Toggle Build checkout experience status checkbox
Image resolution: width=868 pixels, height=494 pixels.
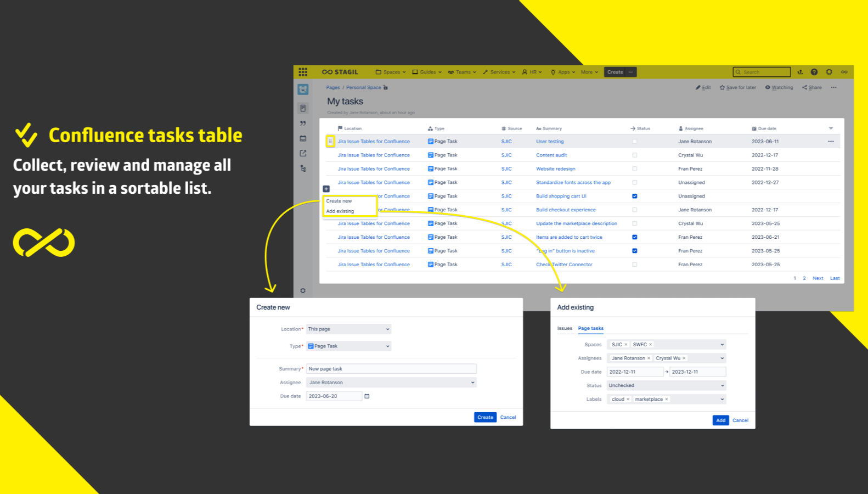(x=635, y=210)
